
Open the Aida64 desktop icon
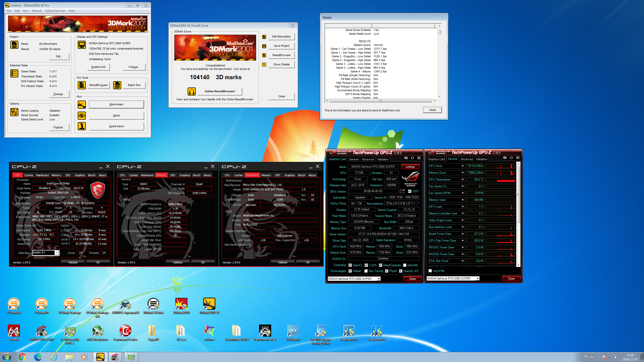(x=14, y=333)
